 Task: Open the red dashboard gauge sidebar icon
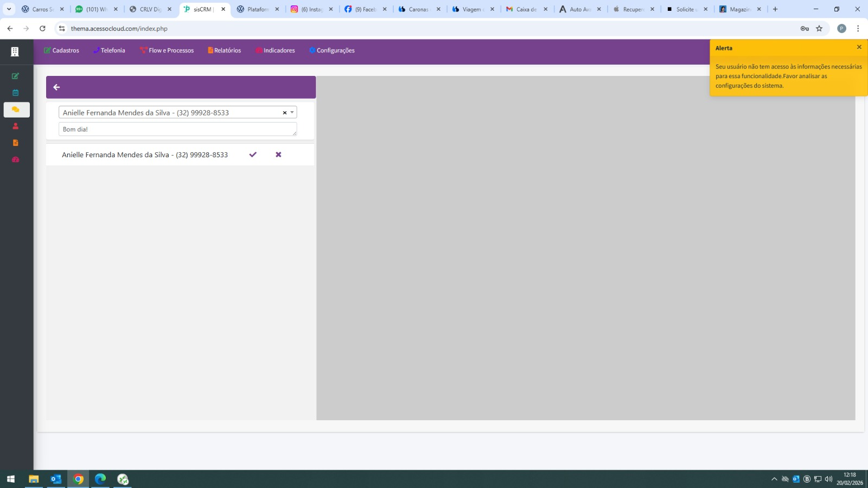pyautogui.click(x=16, y=159)
